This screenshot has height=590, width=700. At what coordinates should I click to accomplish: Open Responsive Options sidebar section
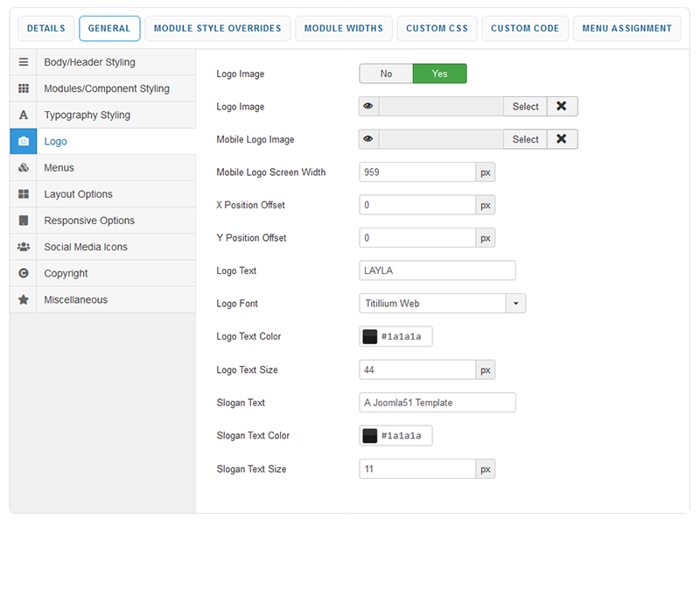click(89, 221)
